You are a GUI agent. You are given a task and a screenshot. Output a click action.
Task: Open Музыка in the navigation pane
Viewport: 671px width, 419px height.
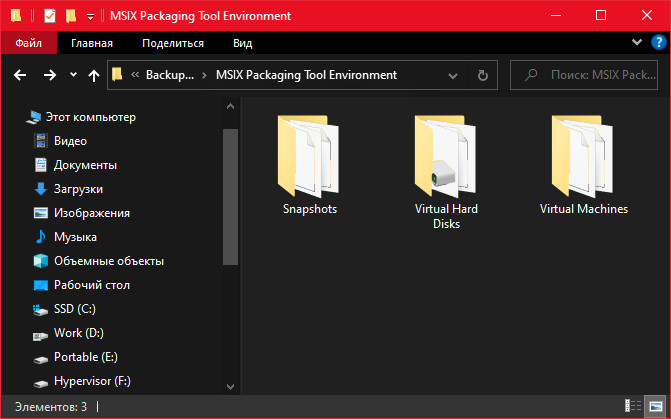click(x=75, y=237)
